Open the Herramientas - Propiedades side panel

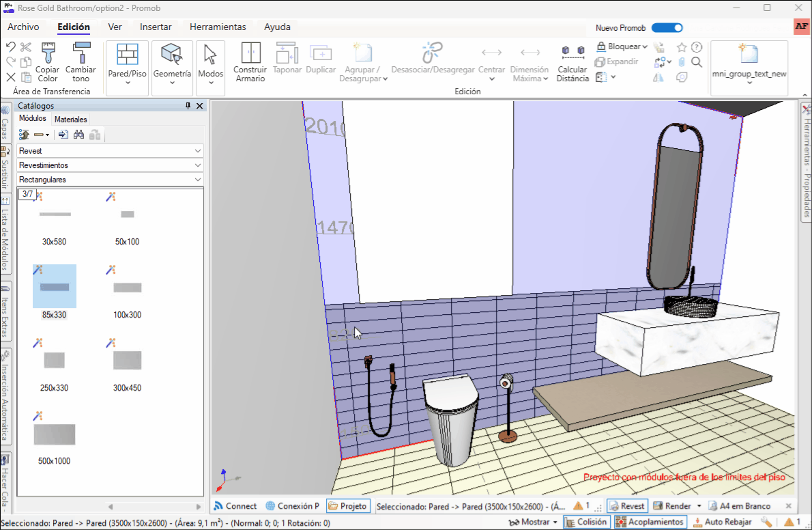point(807,162)
